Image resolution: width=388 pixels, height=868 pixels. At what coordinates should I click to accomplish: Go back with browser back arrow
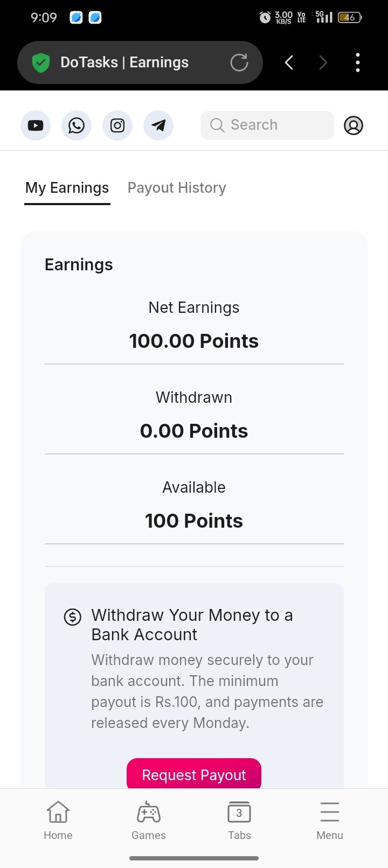coord(289,62)
